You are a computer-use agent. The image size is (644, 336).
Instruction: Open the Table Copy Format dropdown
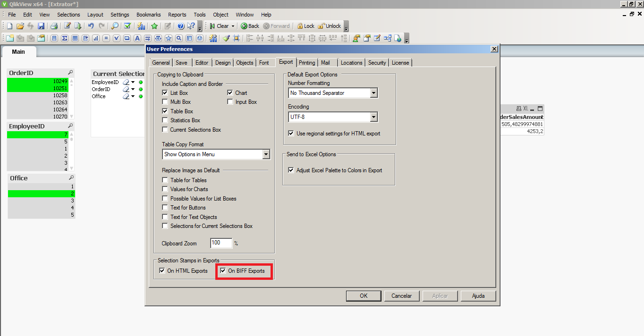click(266, 154)
